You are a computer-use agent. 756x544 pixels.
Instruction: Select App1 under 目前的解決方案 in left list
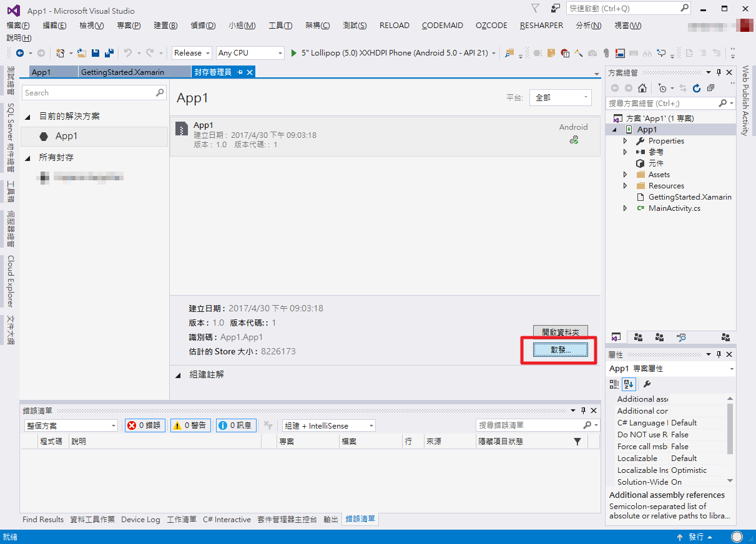point(94,136)
